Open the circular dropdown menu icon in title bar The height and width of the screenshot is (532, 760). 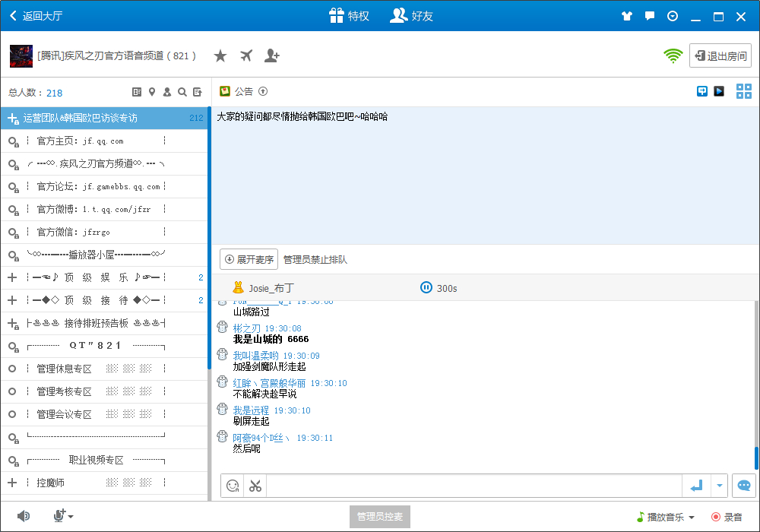[673, 16]
